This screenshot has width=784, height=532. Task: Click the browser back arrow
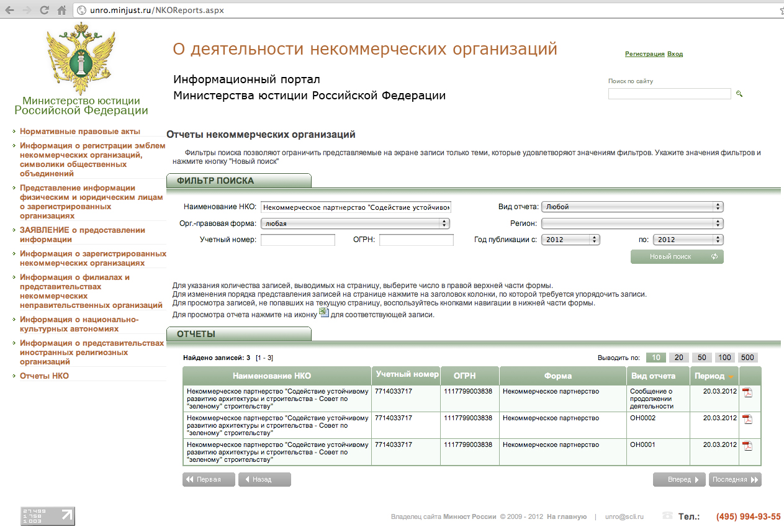coord(9,10)
